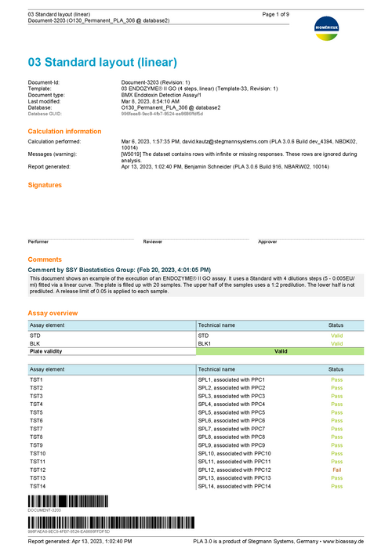Click the bioMérieux logo
Image resolution: width=392 pixels, height=555 pixels.
326,28
